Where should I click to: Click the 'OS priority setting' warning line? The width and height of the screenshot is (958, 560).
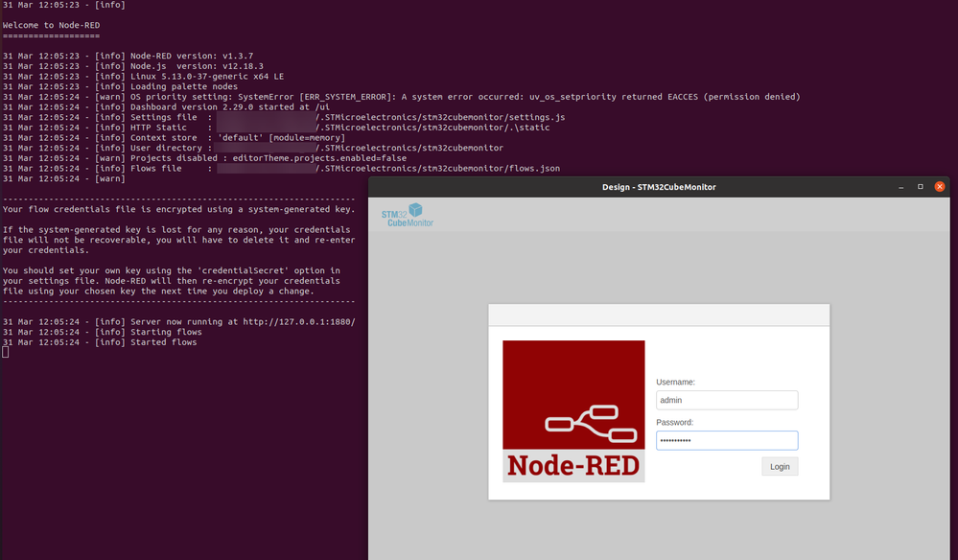pyautogui.click(x=402, y=97)
